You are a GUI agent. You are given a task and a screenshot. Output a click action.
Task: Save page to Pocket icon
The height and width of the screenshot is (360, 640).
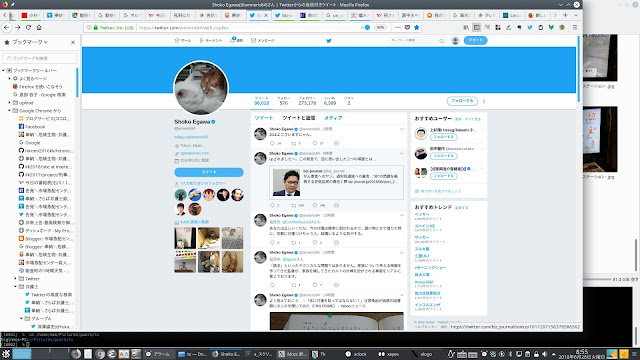pos(407,27)
